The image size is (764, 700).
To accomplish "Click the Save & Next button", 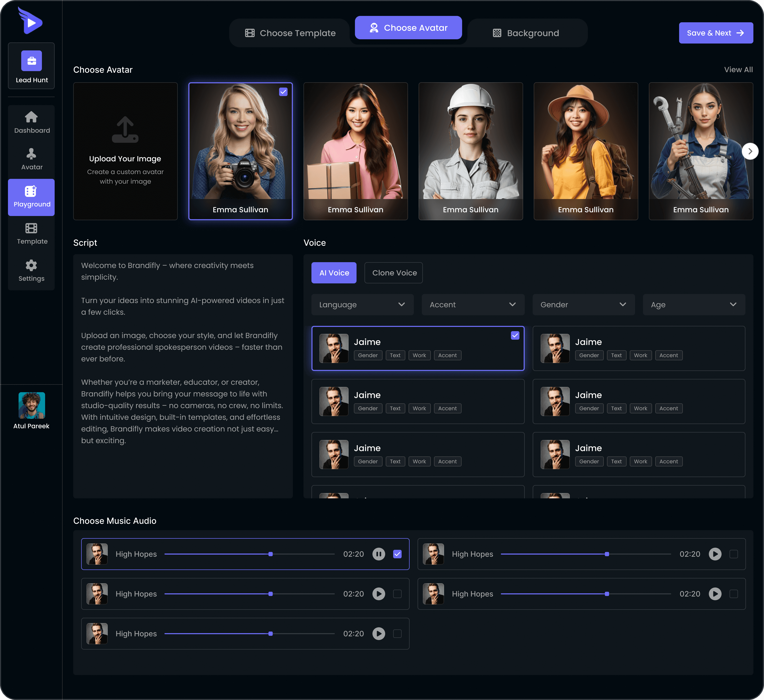I will 715,33.
